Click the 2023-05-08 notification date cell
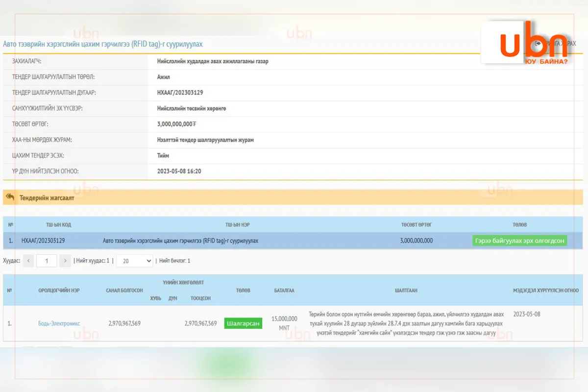The height and width of the screenshot is (392, 588). (527, 314)
